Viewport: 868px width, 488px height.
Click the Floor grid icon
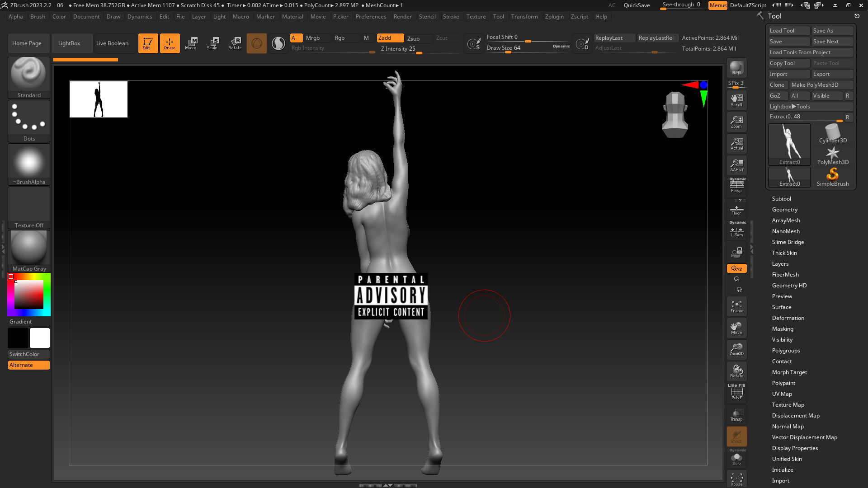click(736, 210)
